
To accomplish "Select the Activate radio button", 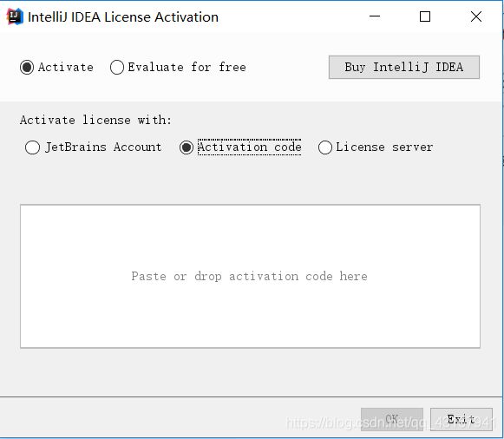I will (x=27, y=67).
